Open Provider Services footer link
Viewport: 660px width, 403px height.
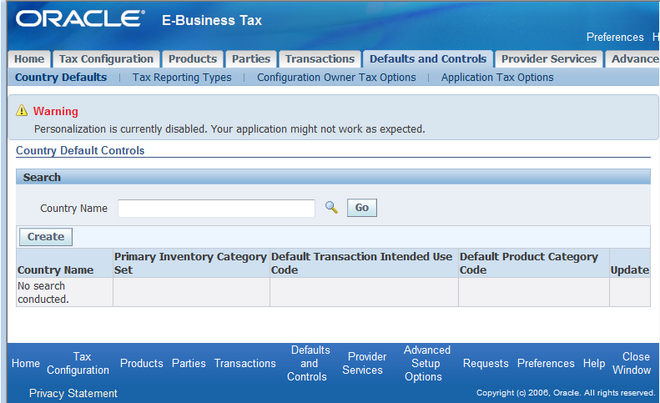pyautogui.click(x=364, y=363)
